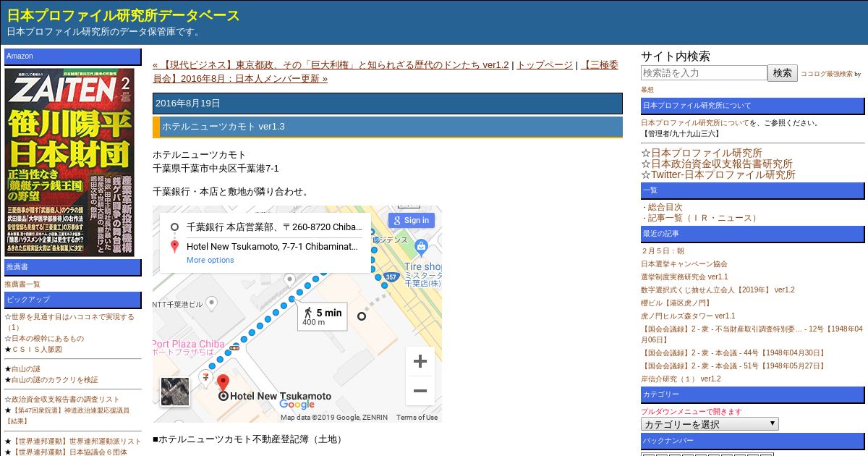Open ☆世界を見通す目はハコユネで実現する link
The height and width of the screenshot is (456, 868).
pyautogui.click(x=69, y=322)
